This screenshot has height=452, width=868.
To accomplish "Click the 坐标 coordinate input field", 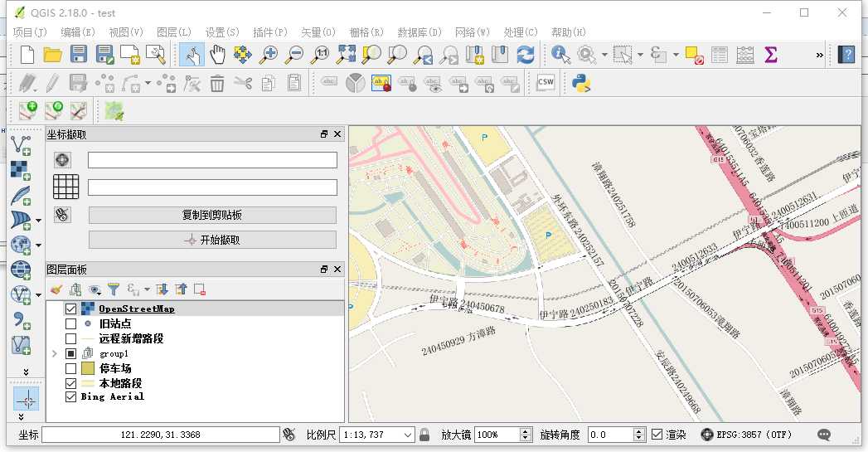I will (x=161, y=435).
